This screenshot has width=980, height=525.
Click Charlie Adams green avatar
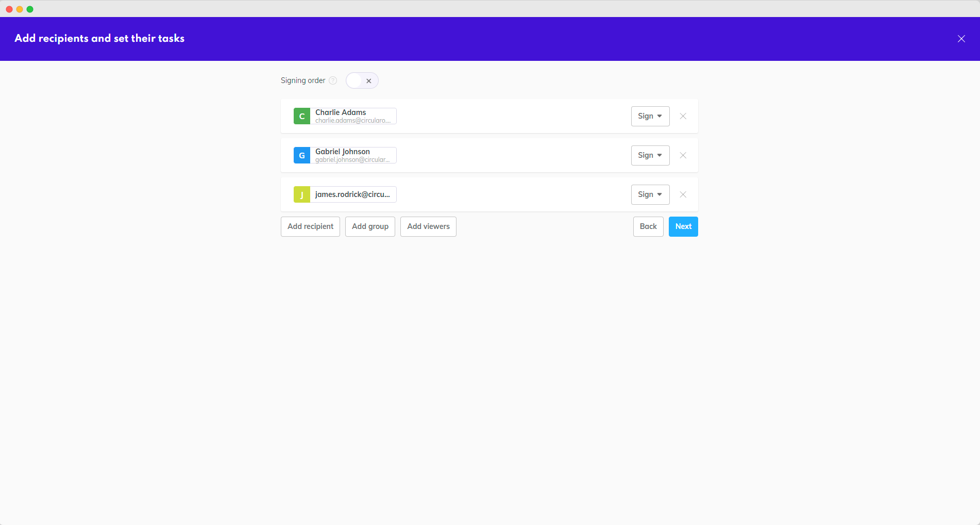(301, 116)
